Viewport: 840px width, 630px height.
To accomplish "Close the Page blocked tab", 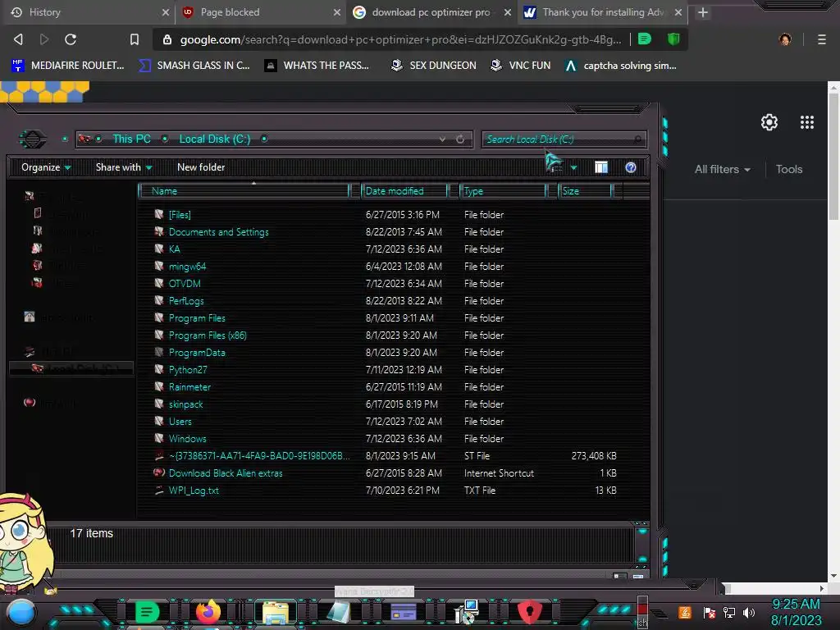I will 336,11.
